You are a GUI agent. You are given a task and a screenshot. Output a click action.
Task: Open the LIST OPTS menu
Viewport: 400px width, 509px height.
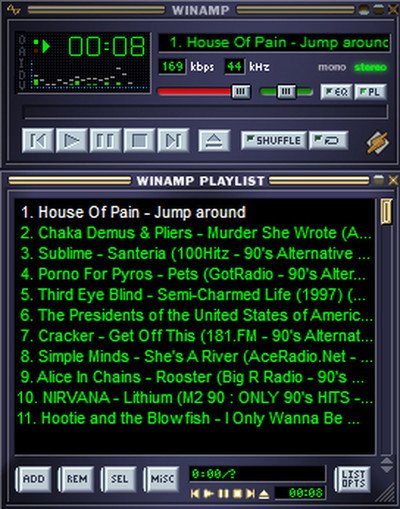tap(353, 479)
